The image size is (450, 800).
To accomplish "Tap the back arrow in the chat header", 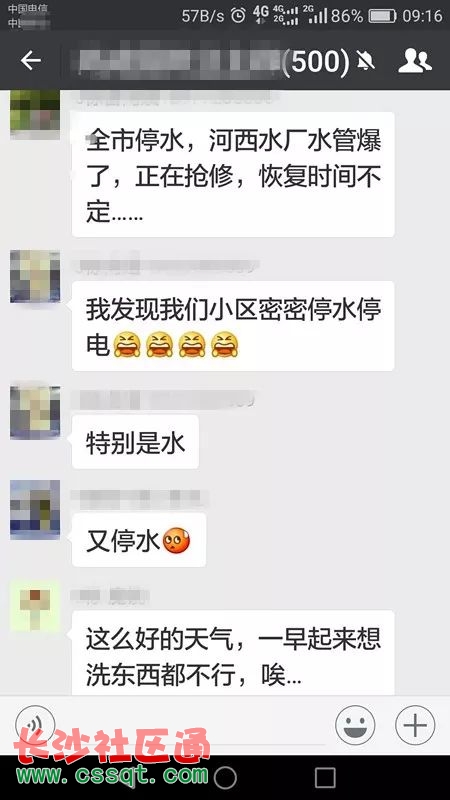I will pos(30,61).
